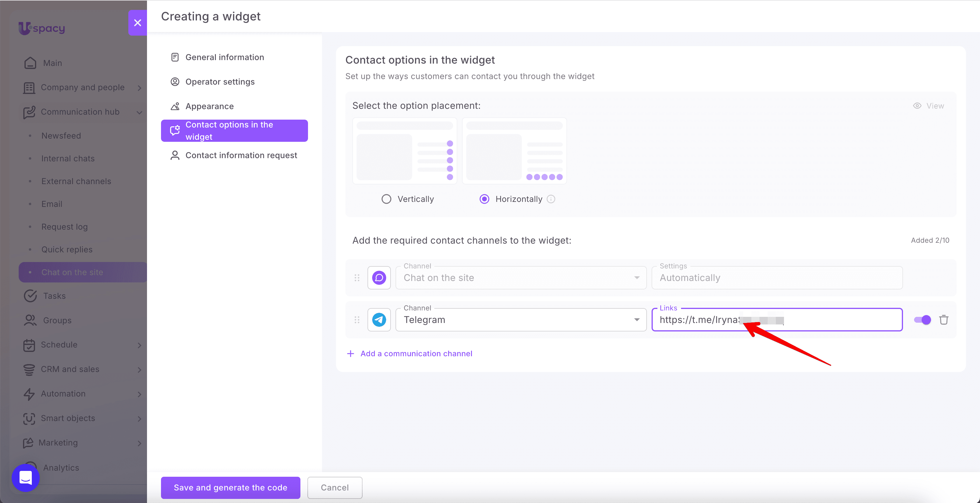Open the support chat launcher bubble
Viewport: 980px width, 503px height.
[25, 478]
